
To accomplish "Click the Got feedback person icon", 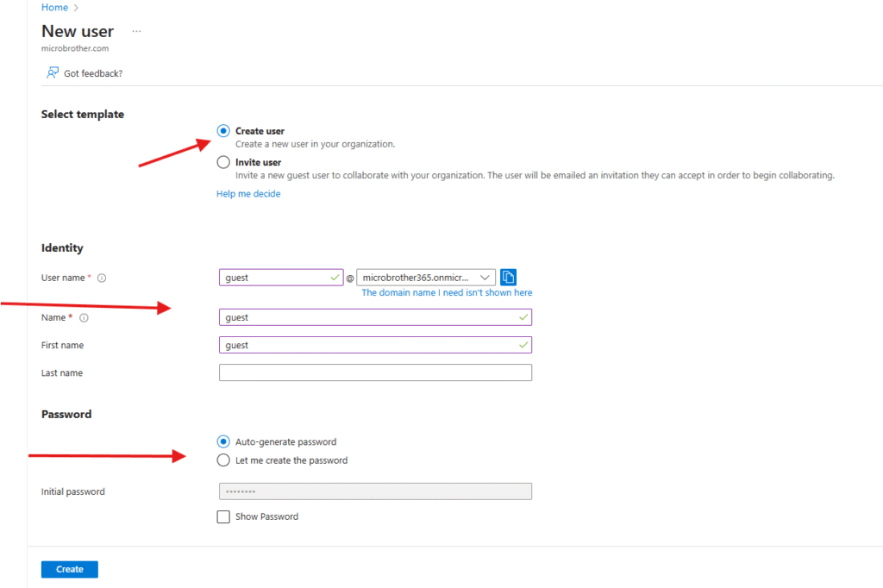I will pyautogui.click(x=53, y=73).
